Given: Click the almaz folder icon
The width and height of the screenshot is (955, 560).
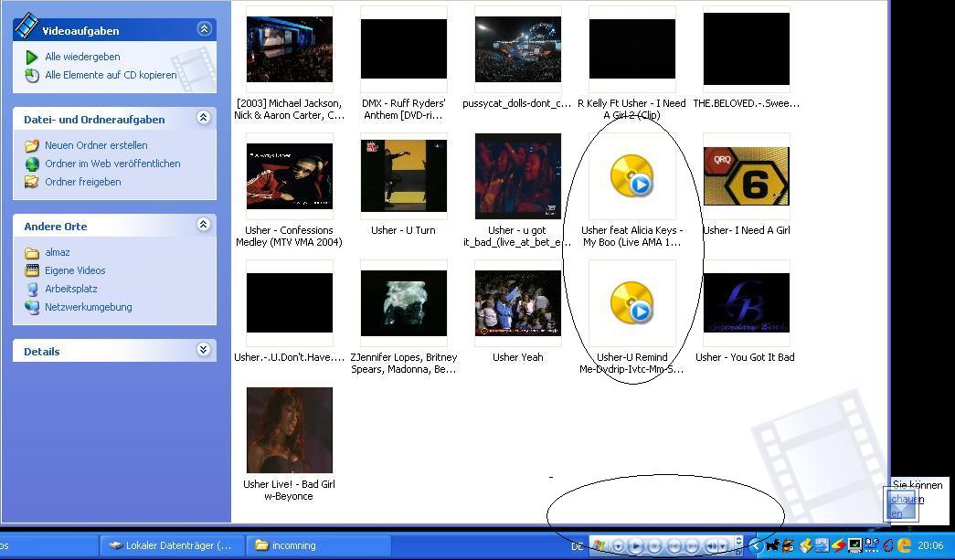Looking at the screenshot, I should (32, 253).
